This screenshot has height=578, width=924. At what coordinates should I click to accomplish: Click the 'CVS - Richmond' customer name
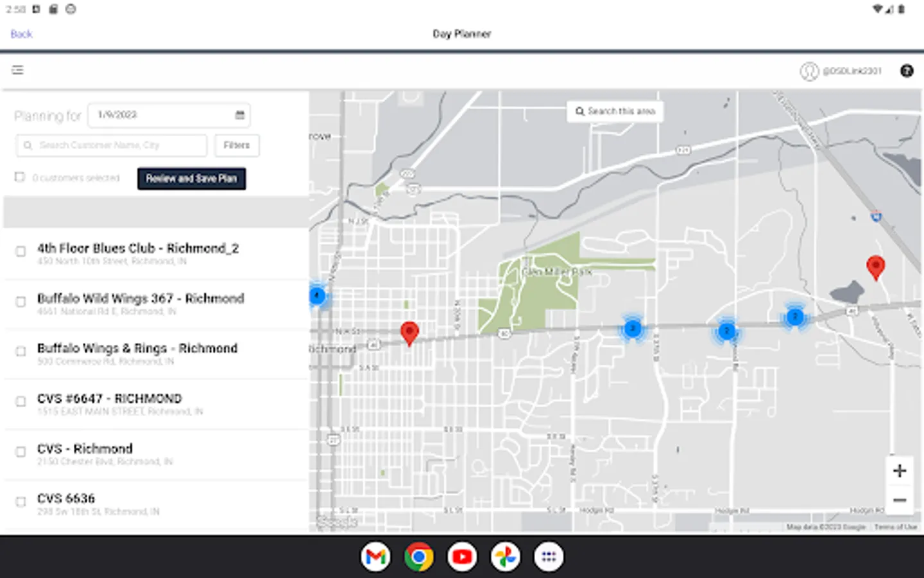[x=85, y=448]
